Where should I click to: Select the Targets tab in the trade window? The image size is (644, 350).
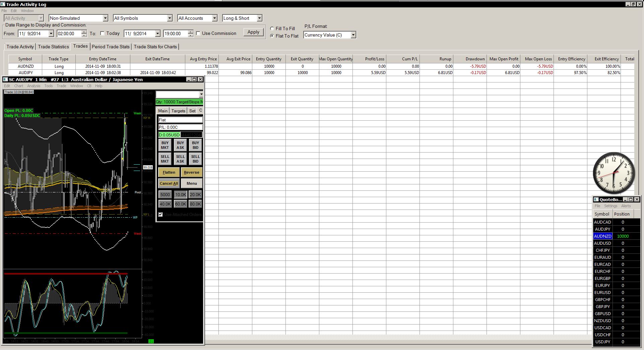(178, 111)
